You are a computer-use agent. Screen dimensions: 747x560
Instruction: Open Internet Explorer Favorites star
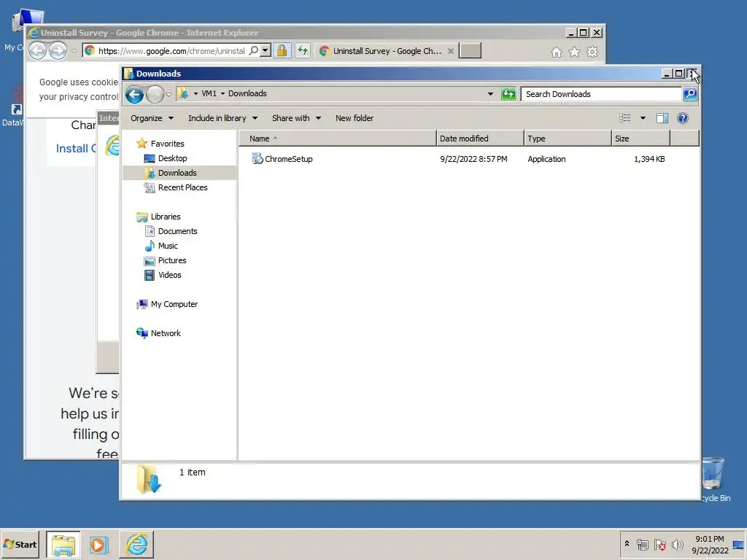point(574,52)
